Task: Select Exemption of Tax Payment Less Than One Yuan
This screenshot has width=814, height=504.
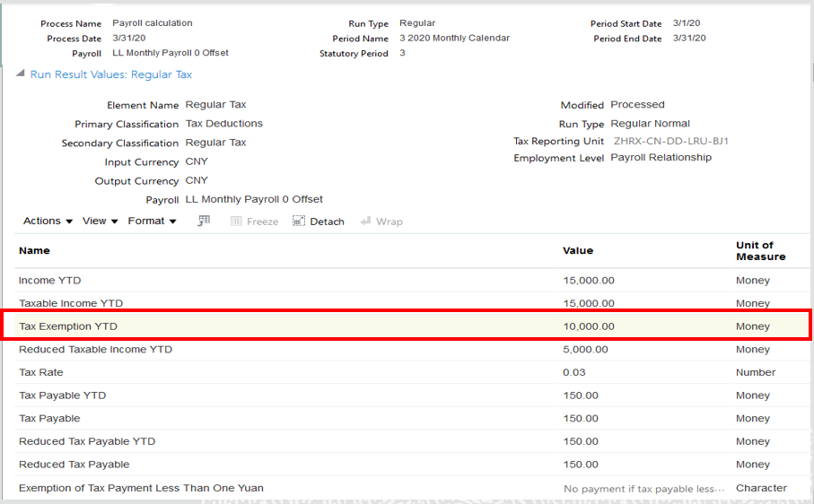Action: [141, 488]
